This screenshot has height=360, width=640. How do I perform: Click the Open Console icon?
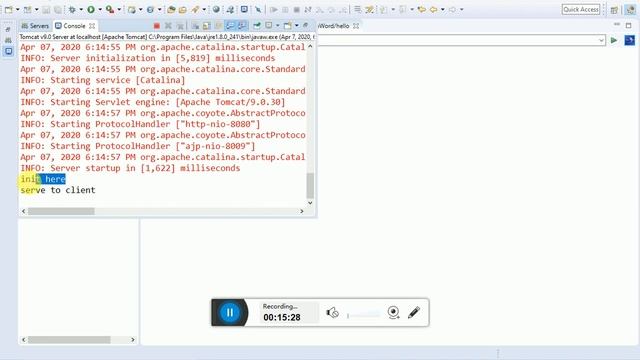(287, 25)
